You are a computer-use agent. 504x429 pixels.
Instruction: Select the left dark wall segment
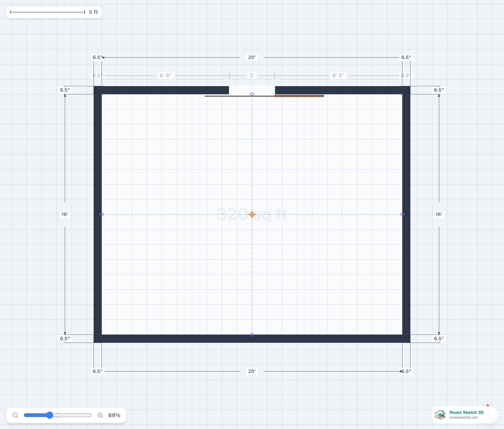coord(98,214)
